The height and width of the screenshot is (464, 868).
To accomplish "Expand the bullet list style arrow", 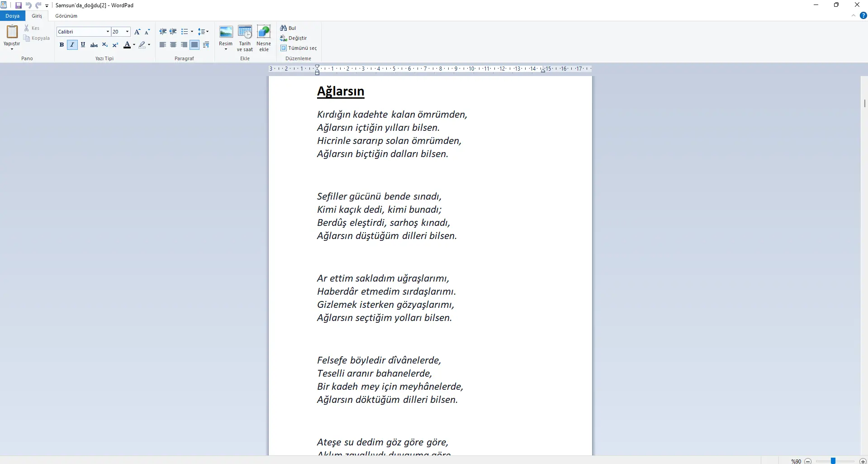I will click(192, 32).
